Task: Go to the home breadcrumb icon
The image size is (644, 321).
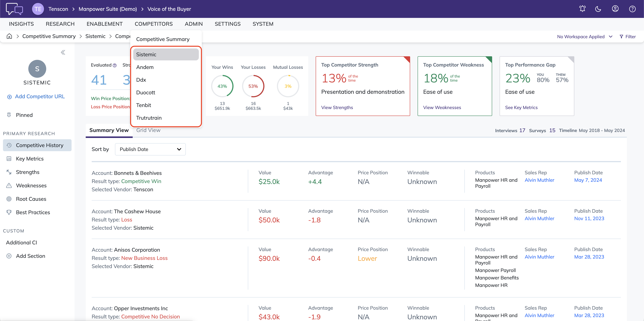Action: tap(9, 36)
